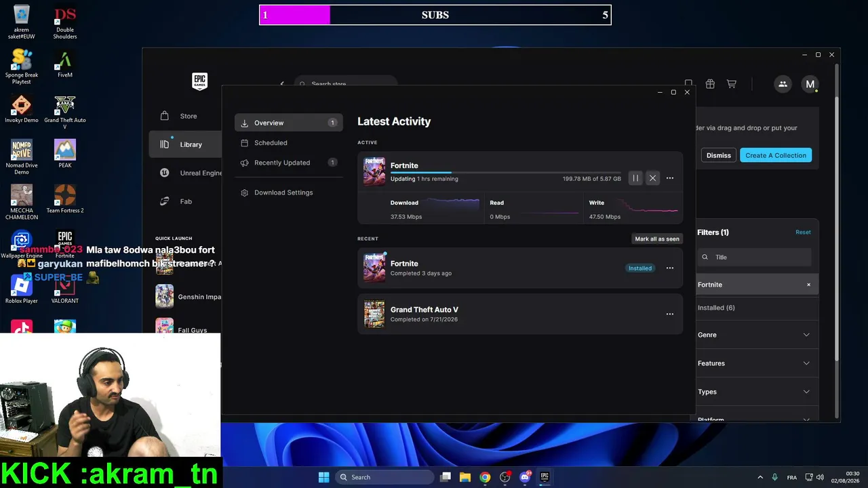
Task: Open Discord from taskbar
Action: pyautogui.click(x=525, y=477)
